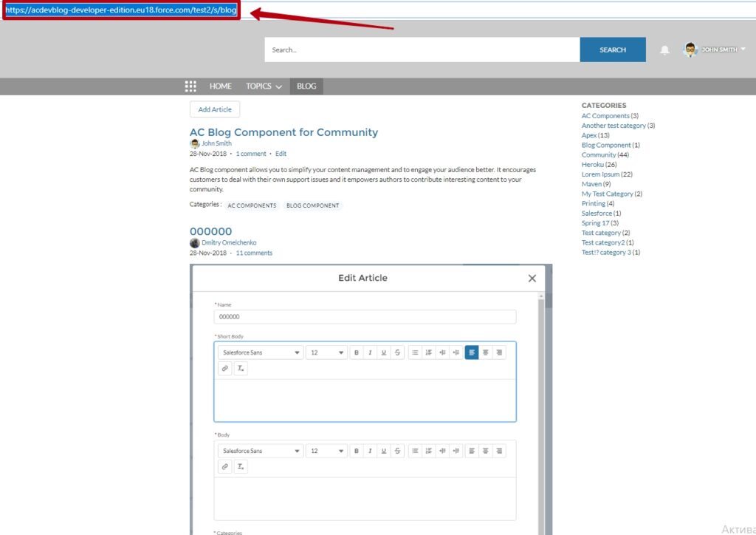Click John Smith avatar in header
The width and height of the screenshot is (756, 535).
point(690,50)
